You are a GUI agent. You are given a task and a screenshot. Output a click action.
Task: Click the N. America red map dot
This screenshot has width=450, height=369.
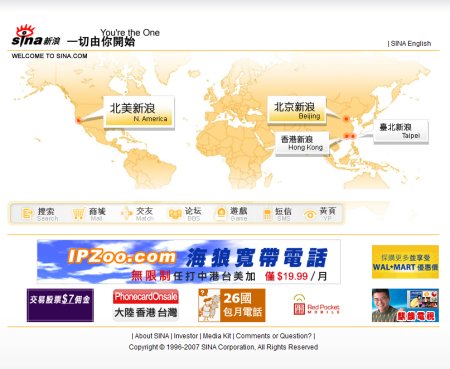click(x=79, y=121)
